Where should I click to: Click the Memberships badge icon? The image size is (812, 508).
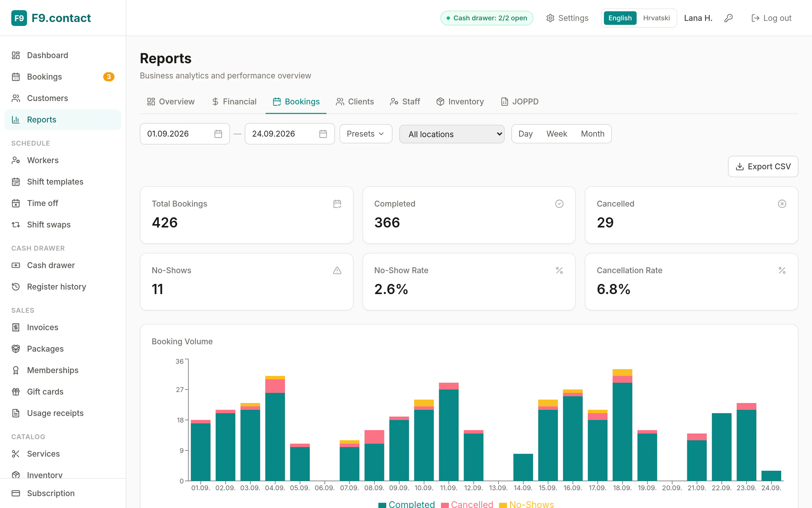coord(16,370)
